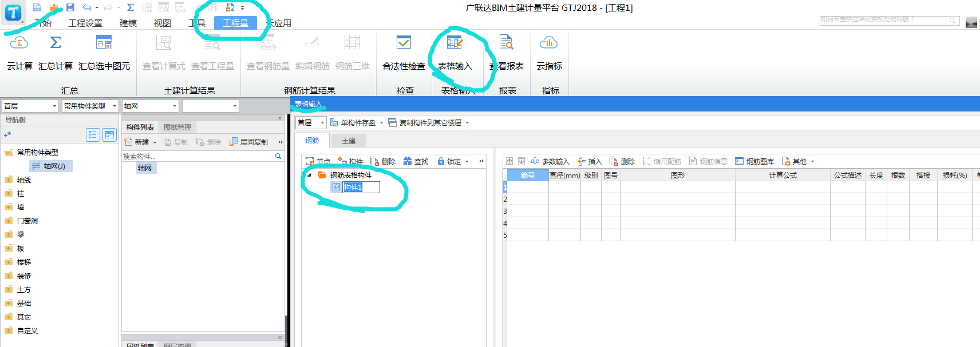
Task: Click 查看计算式 ribbon button
Action: point(164,53)
